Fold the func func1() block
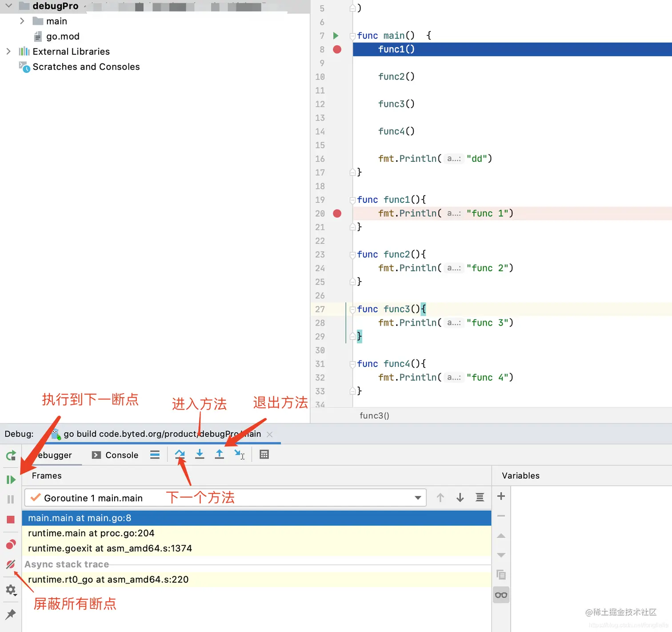 click(352, 200)
